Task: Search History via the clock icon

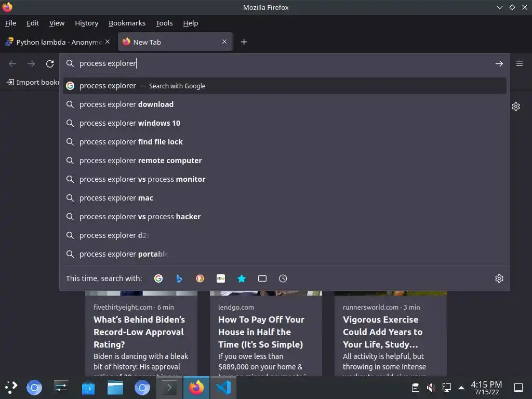Action: point(283,278)
